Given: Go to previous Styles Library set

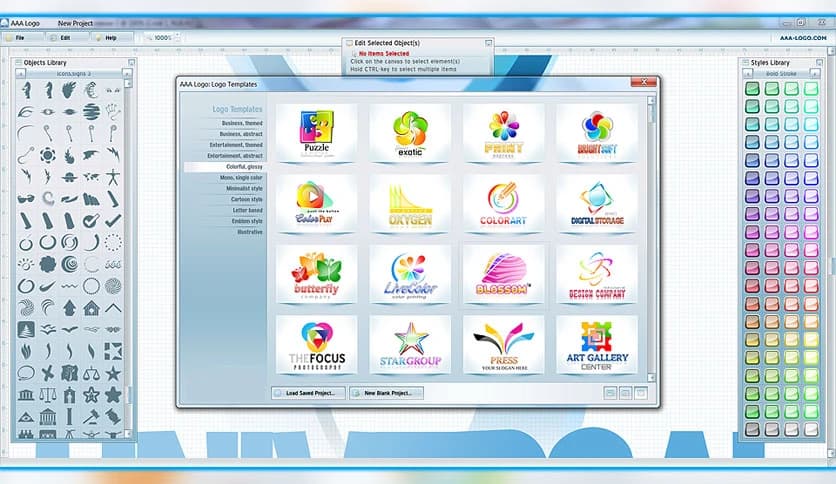Looking at the screenshot, I should coord(748,74).
